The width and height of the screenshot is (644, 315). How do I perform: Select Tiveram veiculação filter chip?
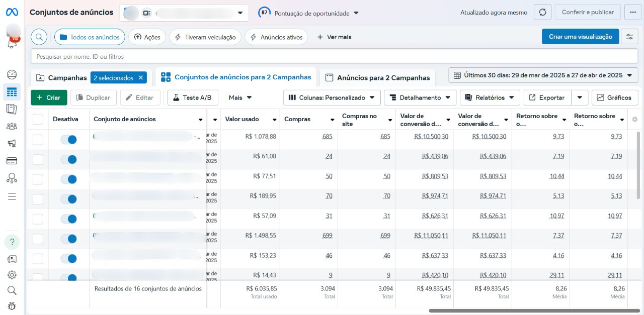[x=205, y=37]
